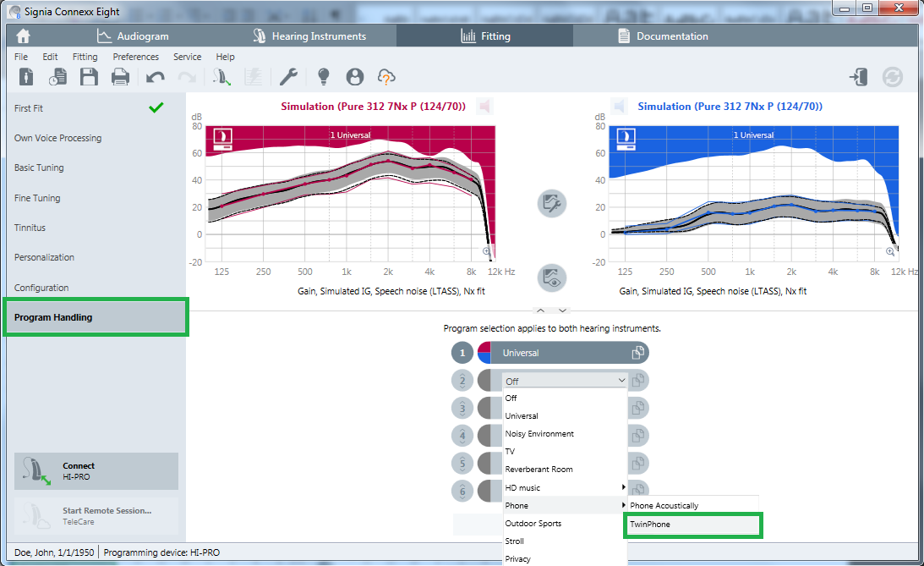924x566 pixels.
Task: Go to the Home screen icon
Action: [x=23, y=36]
